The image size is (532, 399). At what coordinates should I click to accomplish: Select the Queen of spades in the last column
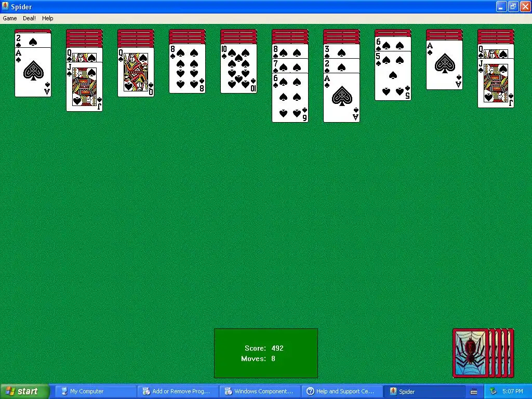(x=496, y=51)
